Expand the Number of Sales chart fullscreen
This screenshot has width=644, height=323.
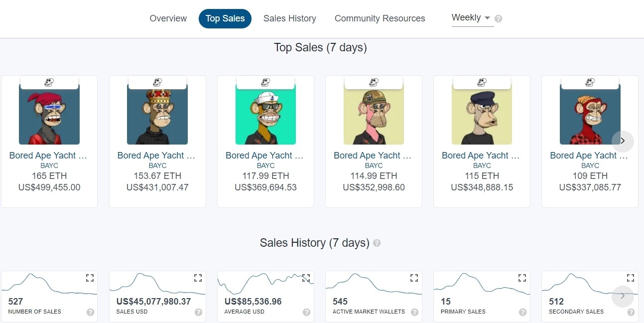click(x=90, y=278)
